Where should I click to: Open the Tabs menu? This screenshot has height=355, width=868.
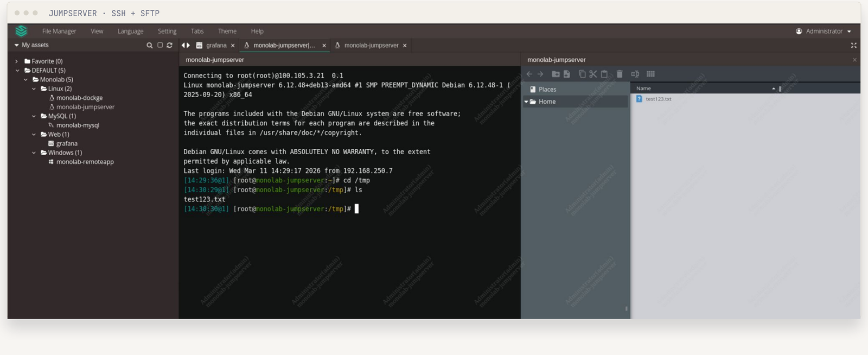(197, 31)
